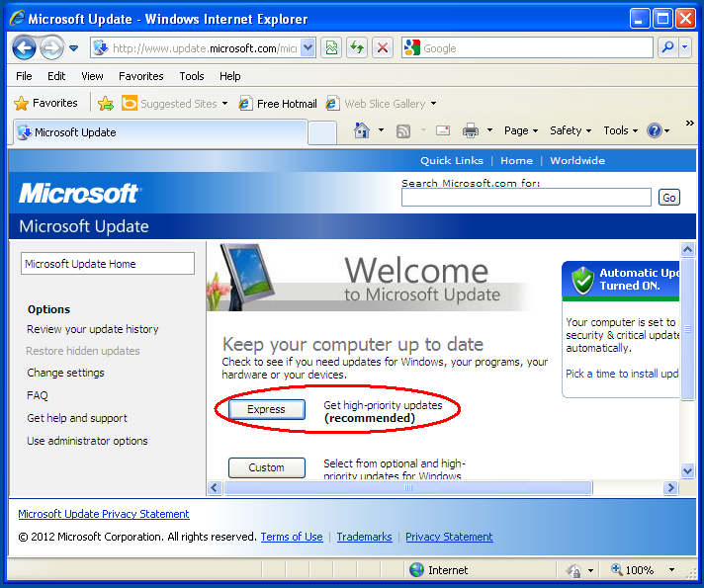
Task: Click vertical scrollbar down arrow
Action: [x=687, y=470]
